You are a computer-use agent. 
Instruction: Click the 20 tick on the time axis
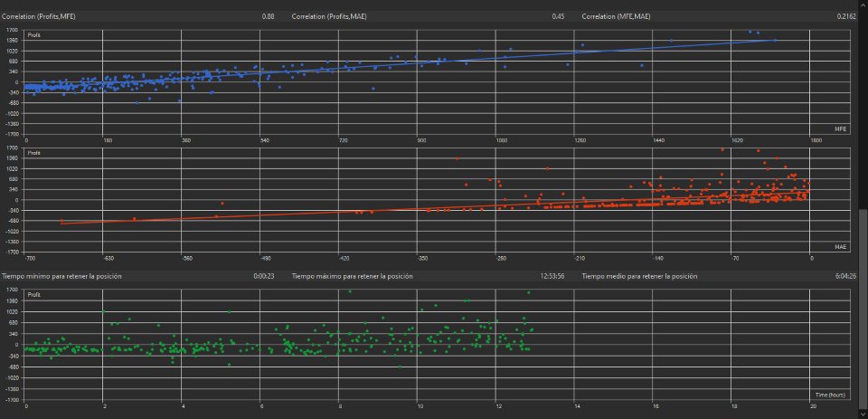[813, 407]
